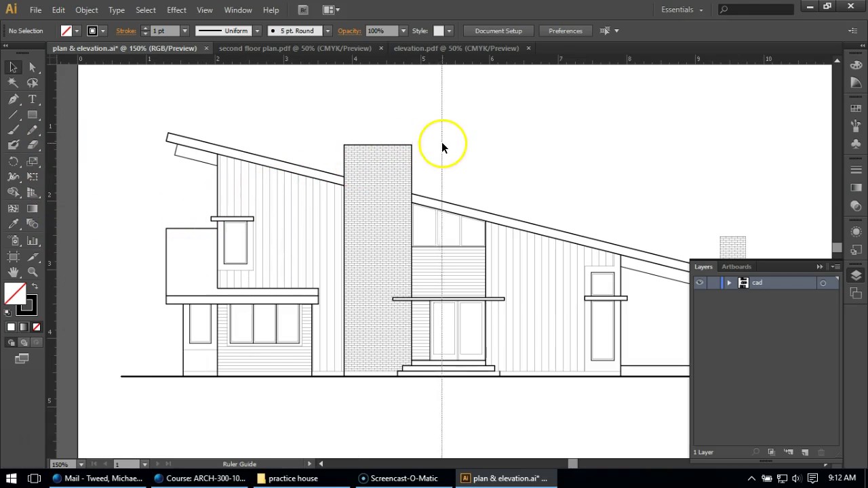Select the Scale tool

point(33,161)
